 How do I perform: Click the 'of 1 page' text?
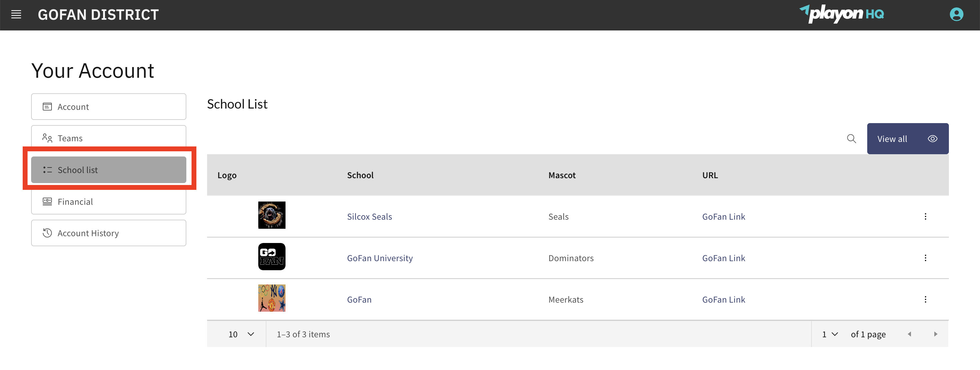point(868,334)
